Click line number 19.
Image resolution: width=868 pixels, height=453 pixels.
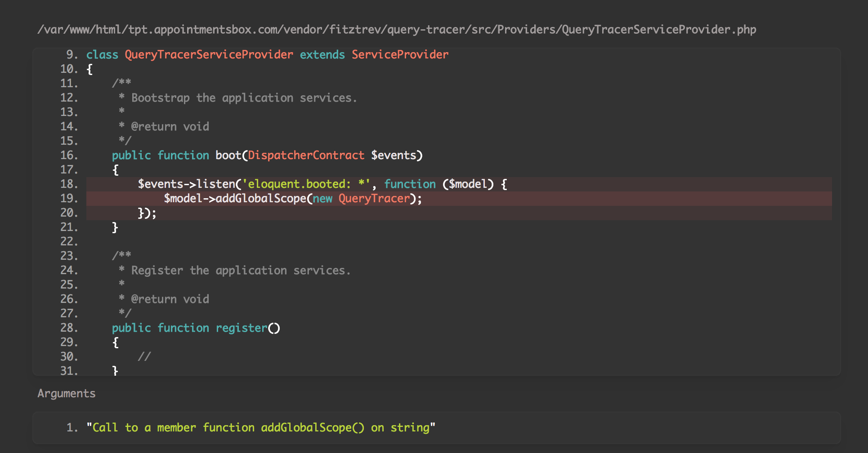pyautogui.click(x=69, y=199)
